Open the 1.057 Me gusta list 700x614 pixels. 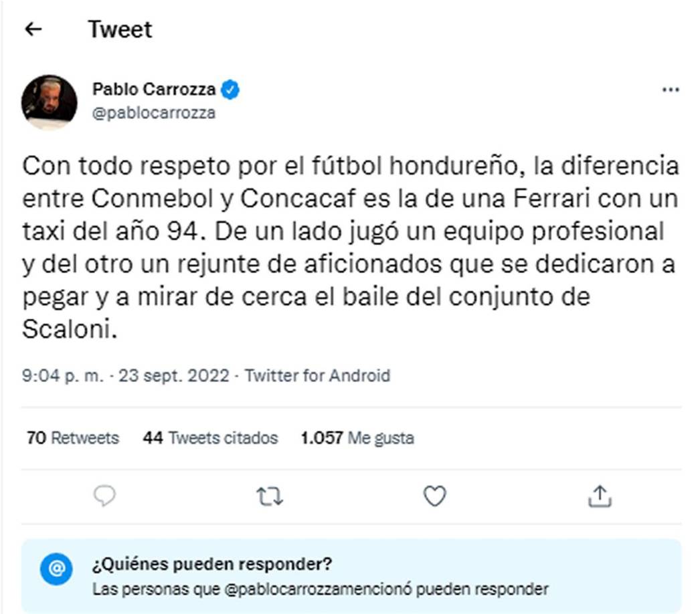tap(358, 437)
